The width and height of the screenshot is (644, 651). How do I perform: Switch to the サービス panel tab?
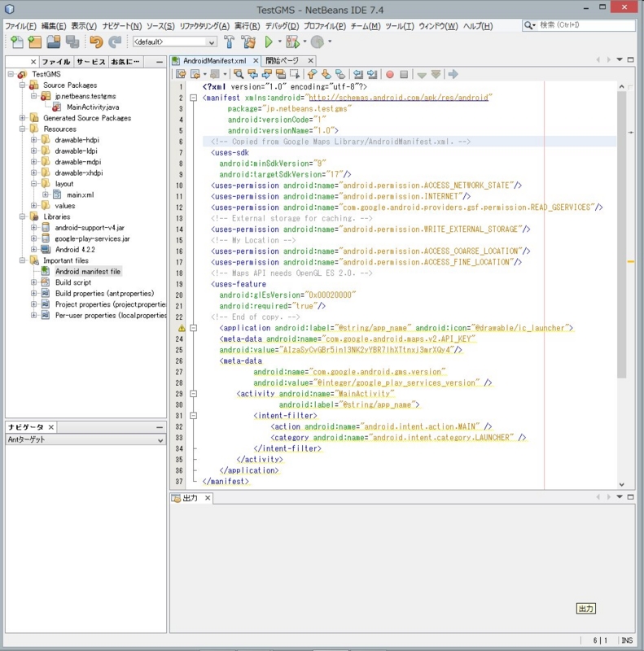[x=90, y=62]
